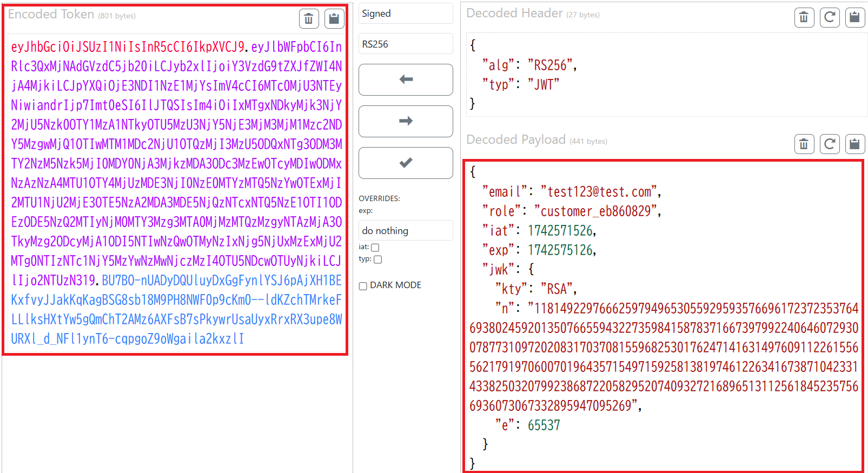Clear the Decoded Payload using trash icon

click(804, 144)
